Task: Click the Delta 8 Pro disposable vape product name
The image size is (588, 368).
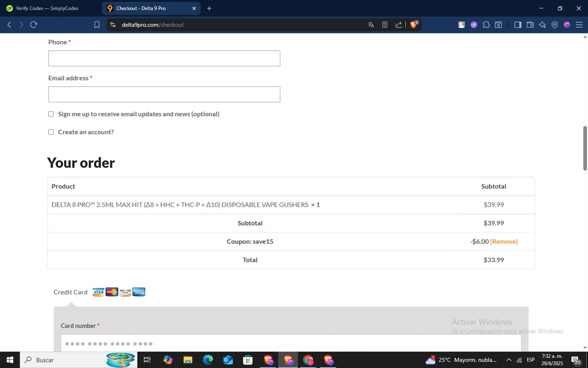Action: (x=180, y=205)
